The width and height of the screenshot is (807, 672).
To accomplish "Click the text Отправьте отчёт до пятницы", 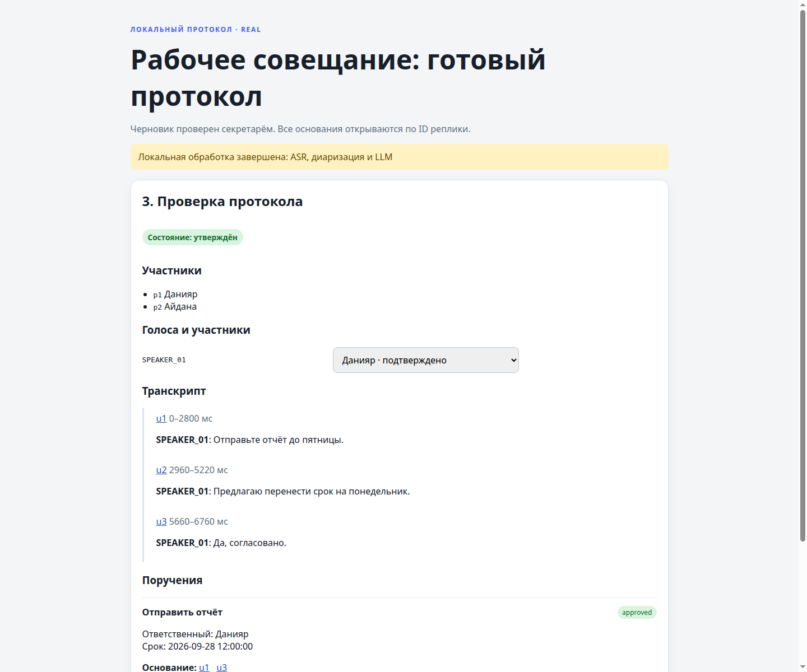I will click(279, 440).
